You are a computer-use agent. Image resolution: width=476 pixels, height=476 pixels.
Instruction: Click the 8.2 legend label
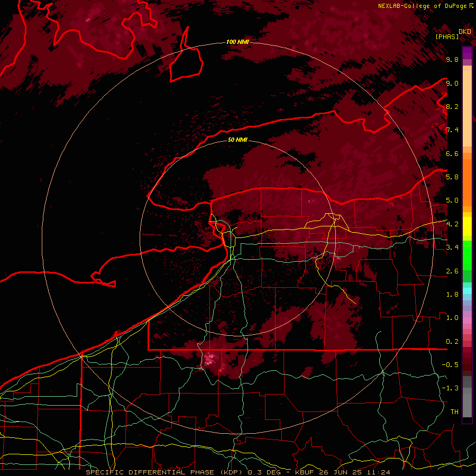(452, 106)
